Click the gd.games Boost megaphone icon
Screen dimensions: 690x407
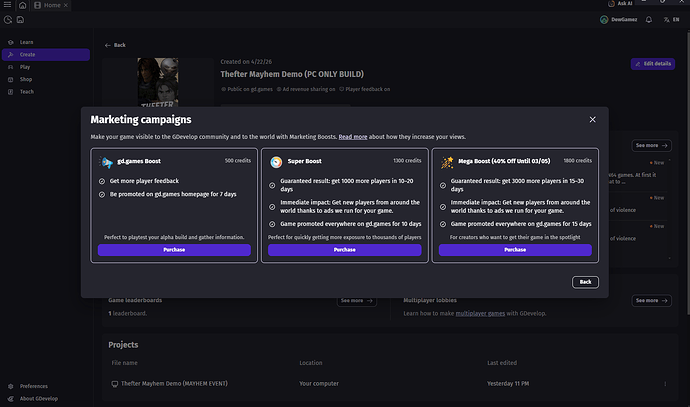pos(106,162)
